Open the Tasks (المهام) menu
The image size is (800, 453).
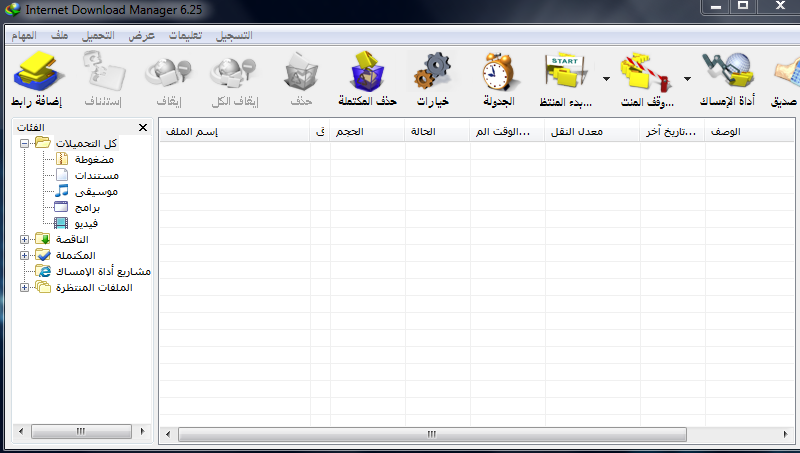pos(24,35)
